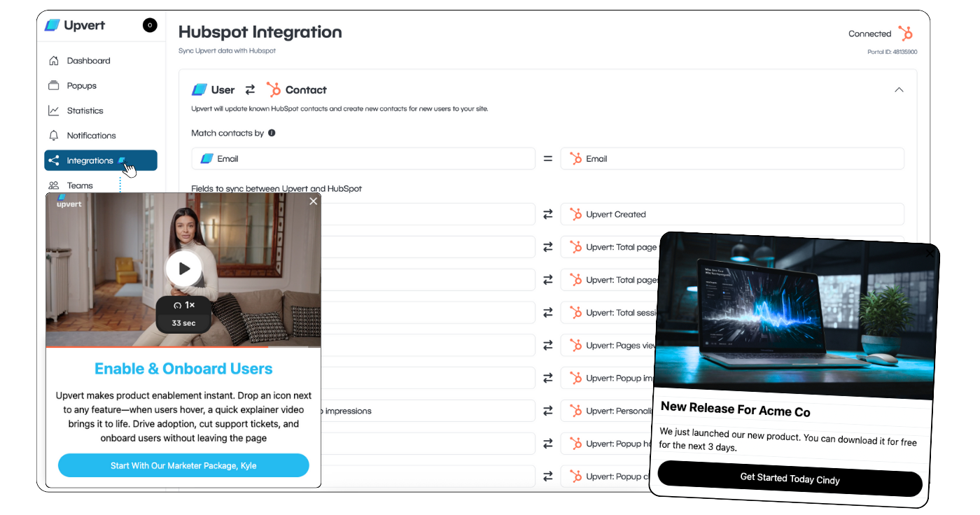
Task: Click the equals sign between Email fields
Action: click(548, 159)
